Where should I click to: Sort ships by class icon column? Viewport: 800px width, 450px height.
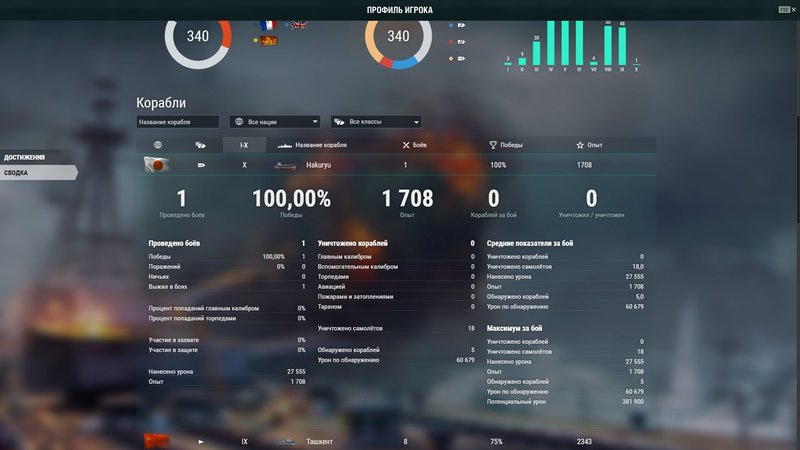[200, 145]
